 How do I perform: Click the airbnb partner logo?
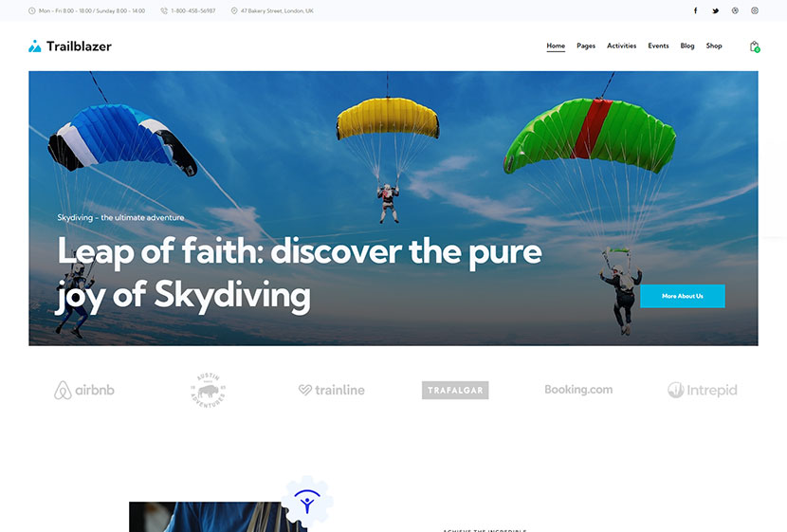pos(84,390)
